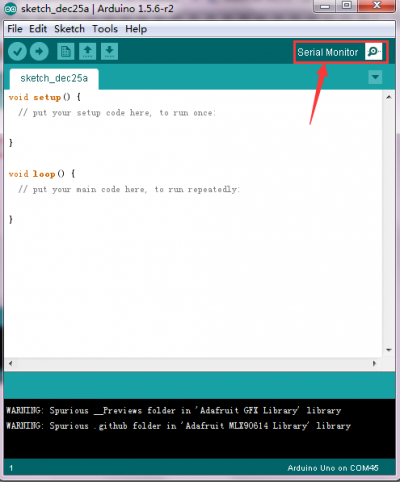The image size is (400, 482).
Task: Click the Adafruit MLX90614 Library warning line
Action: pyautogui.click(x=178, y=426)
